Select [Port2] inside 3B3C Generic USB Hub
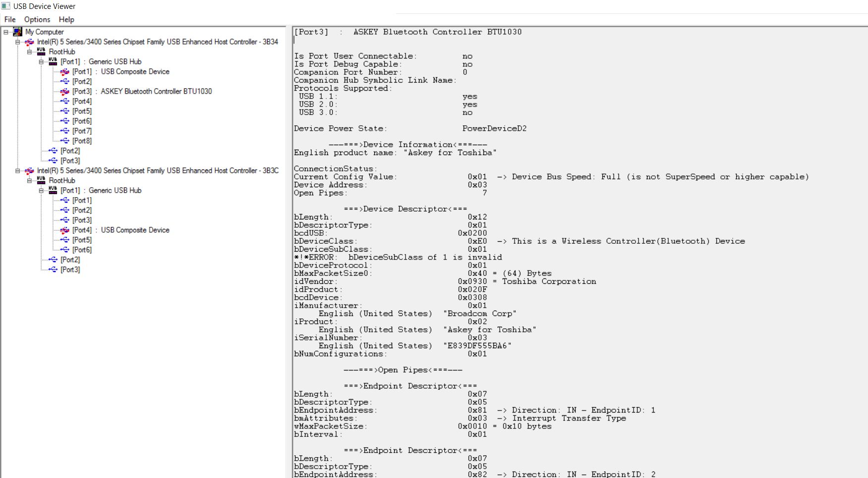 coord(82,210)
